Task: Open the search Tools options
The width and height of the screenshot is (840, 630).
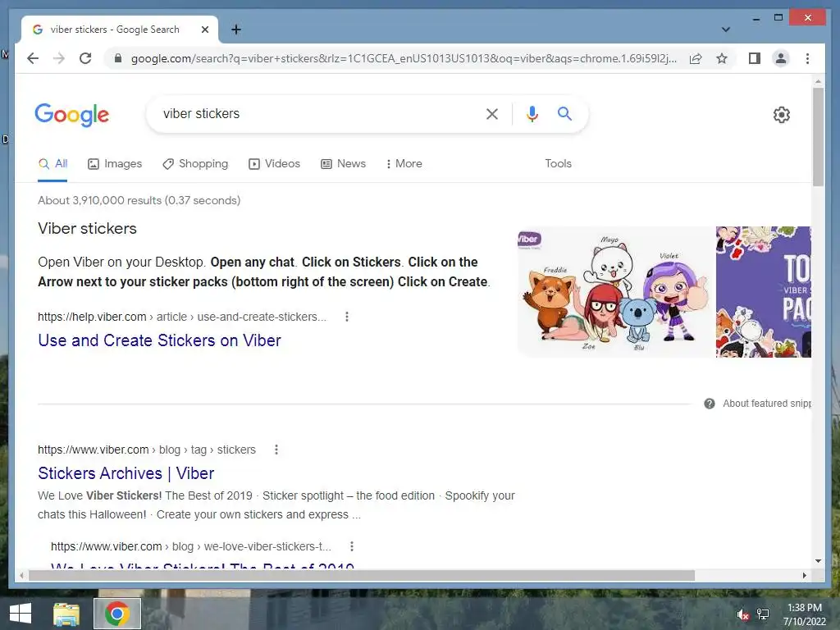Action: click(558, 163)
